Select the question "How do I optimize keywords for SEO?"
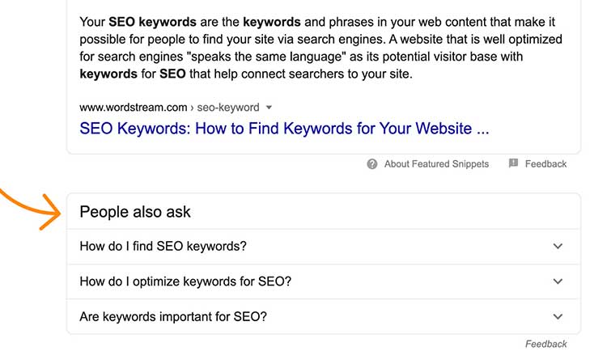The width and height of the screenshot is (607, 364). pyautogui.click(x=185, y=281)
